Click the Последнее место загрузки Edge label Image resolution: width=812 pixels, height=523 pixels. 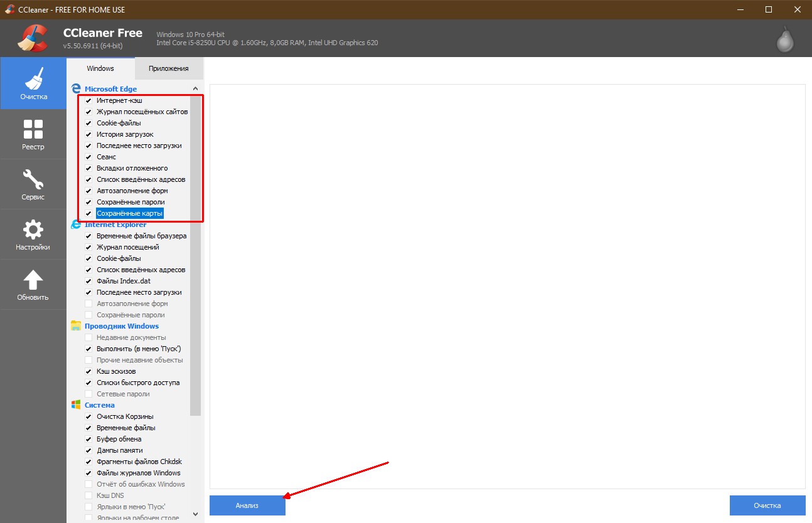(139, 145)
